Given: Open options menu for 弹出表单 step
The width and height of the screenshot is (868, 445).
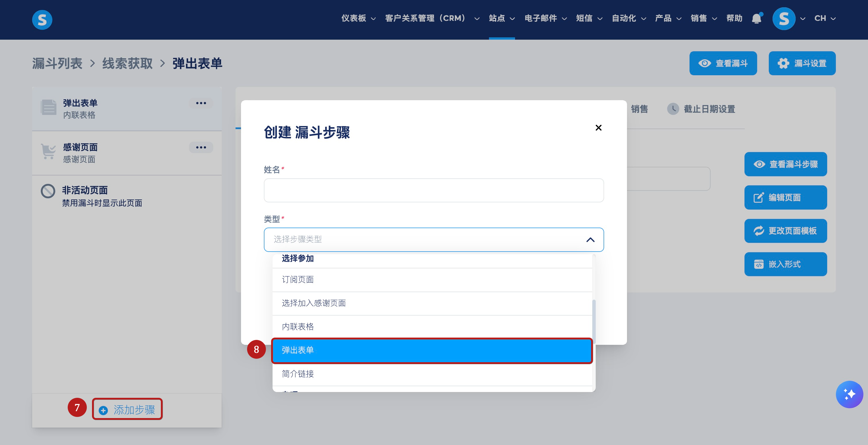Looking at the screenshot, I should [201, 103].
